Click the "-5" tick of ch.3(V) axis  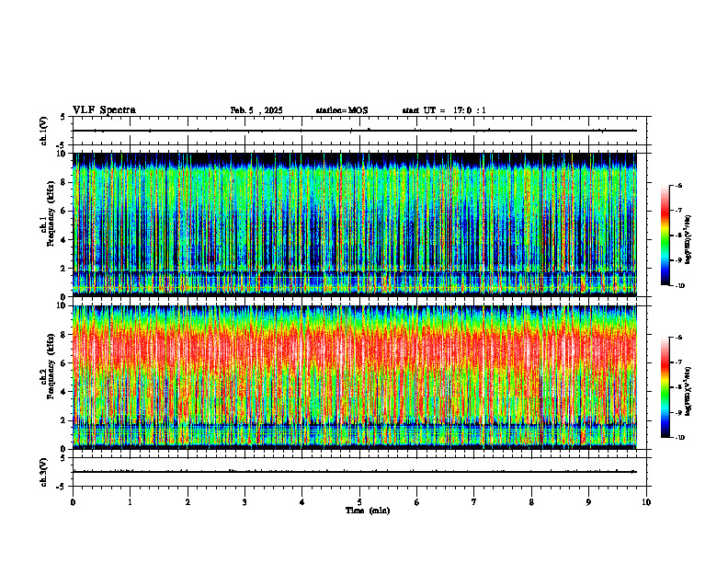pos(62,487)
